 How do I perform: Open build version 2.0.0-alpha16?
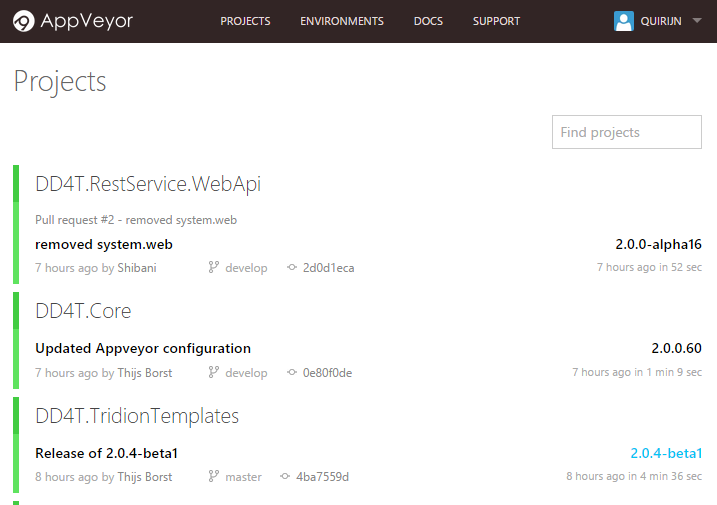pos(658,244)
